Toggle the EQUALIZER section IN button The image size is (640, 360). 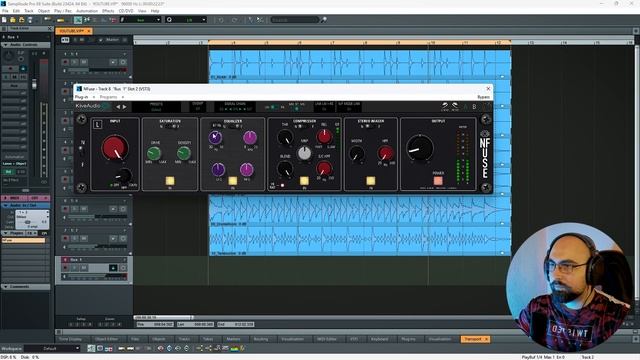(x=233, y=180)
